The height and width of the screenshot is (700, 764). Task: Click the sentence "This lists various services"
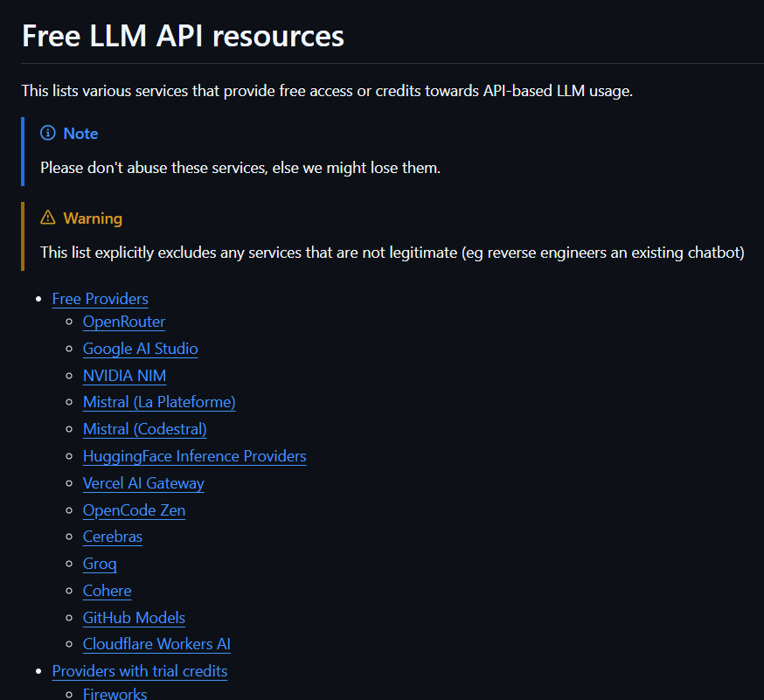click(x=105, y=91)
